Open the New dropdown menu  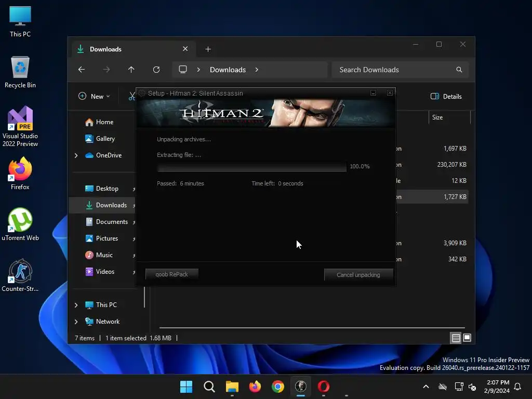point(95,96)
